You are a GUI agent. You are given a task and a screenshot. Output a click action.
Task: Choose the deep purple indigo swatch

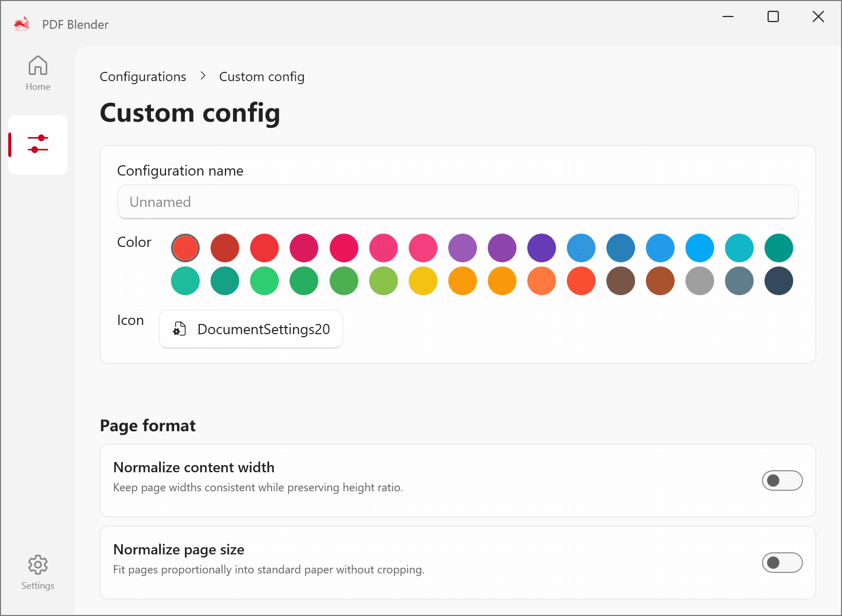[542, 248]
